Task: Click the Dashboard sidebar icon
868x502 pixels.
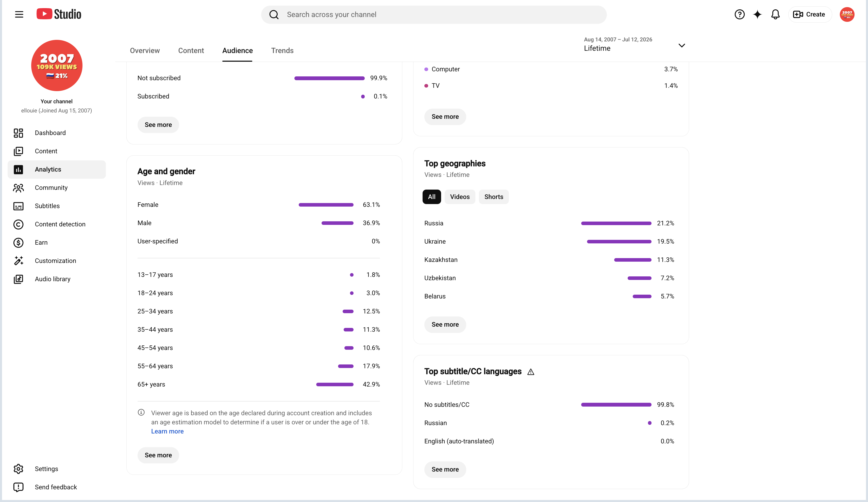Action: point(18,133)
